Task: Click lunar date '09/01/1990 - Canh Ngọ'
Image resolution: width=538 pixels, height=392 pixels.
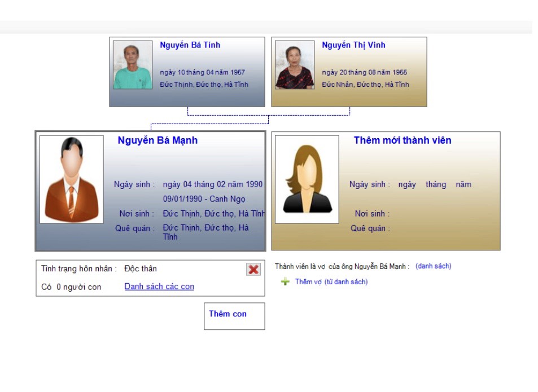Action: (x=204, y=199)
